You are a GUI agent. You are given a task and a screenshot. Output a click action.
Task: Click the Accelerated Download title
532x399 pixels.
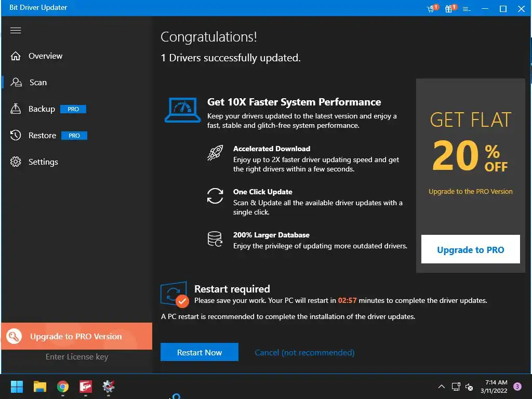272,149
